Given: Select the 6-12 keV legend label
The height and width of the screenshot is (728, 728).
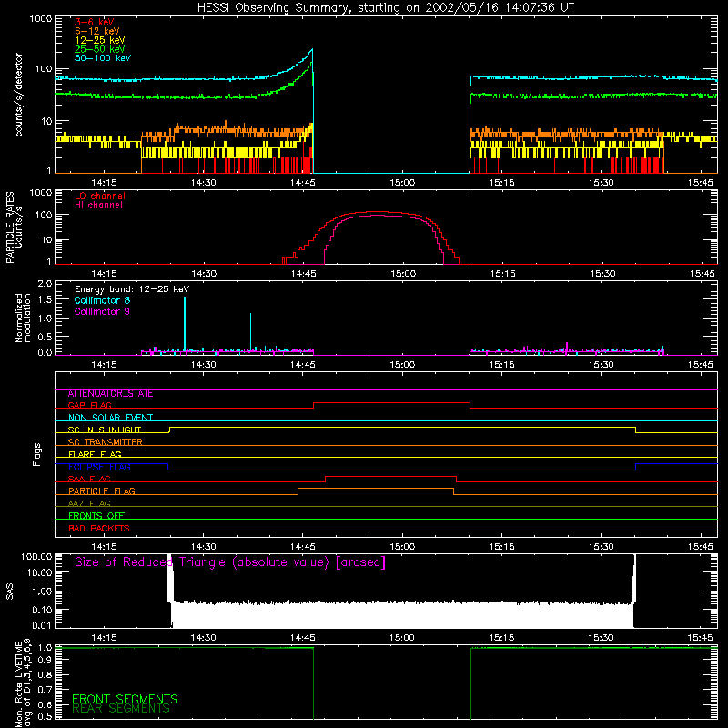Looking at the screenshot, I should pyautogui.click(x=97, y=31).
